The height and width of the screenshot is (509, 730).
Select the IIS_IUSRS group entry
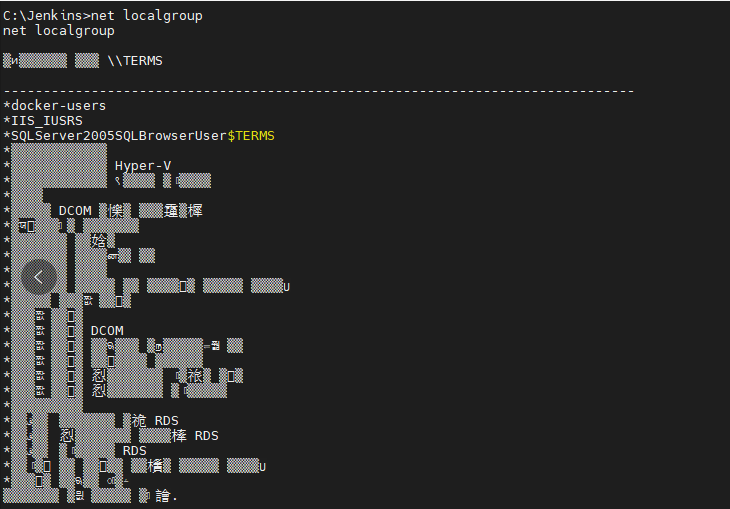click(43, 121)
